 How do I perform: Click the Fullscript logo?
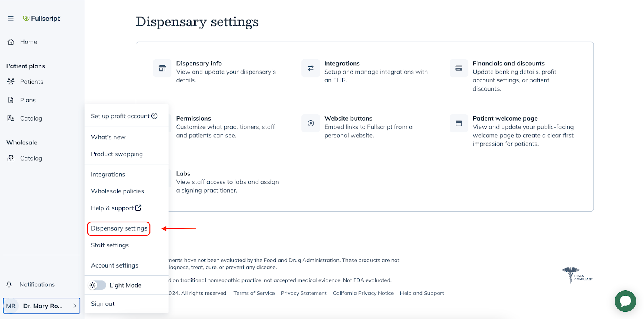41,18
